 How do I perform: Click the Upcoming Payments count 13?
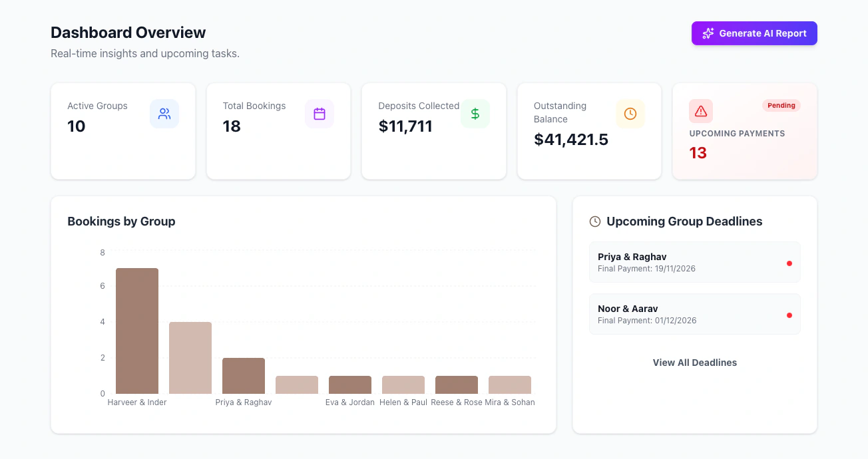pyautogui.click(x=698, y=153)
